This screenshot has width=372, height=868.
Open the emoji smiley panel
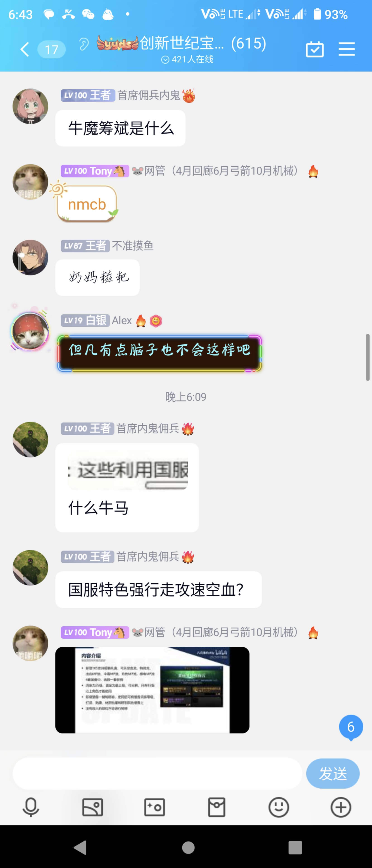(279, 807)
